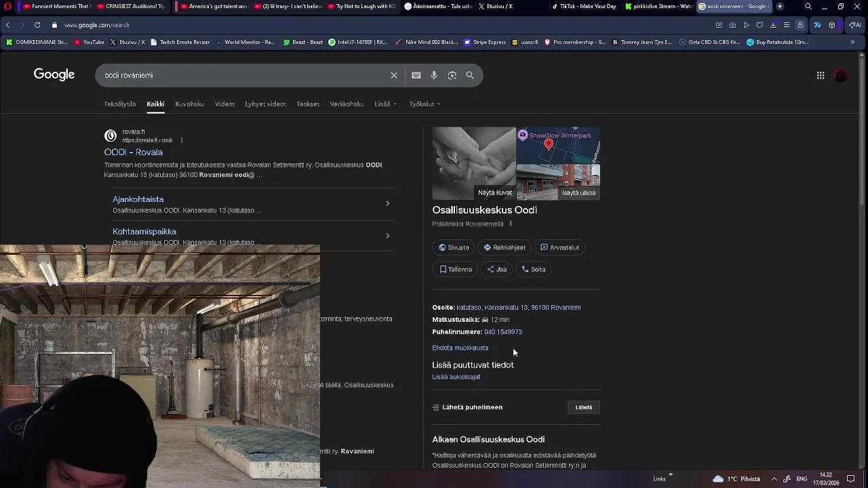
Task: Open the Kohtaamispaikka sitelink chevron
Action: click(x=387, y=235)
